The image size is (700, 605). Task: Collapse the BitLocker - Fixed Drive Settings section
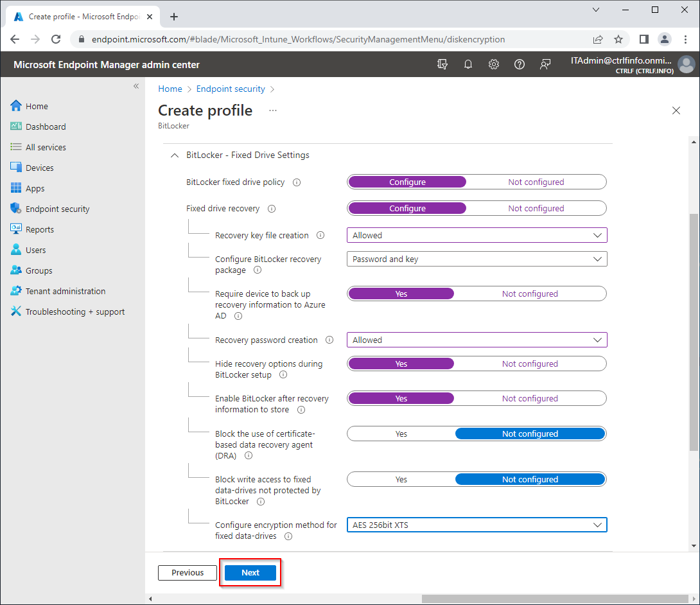tap(174, 155)
